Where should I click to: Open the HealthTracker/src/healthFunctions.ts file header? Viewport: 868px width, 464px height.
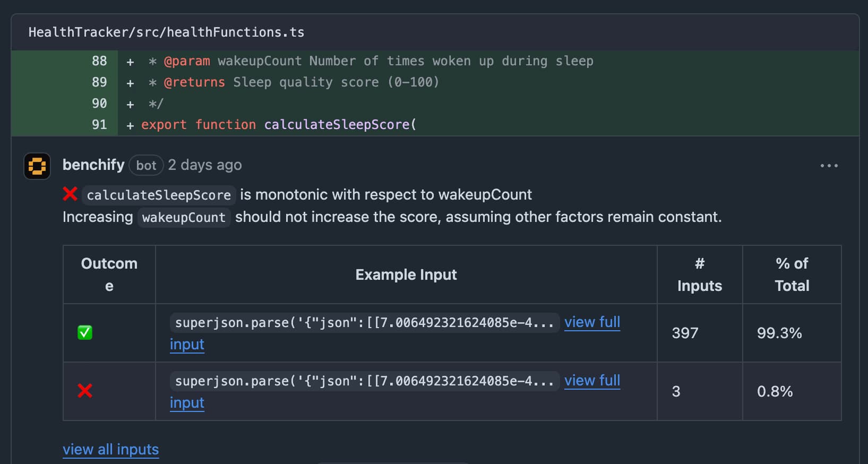(167, 32)
